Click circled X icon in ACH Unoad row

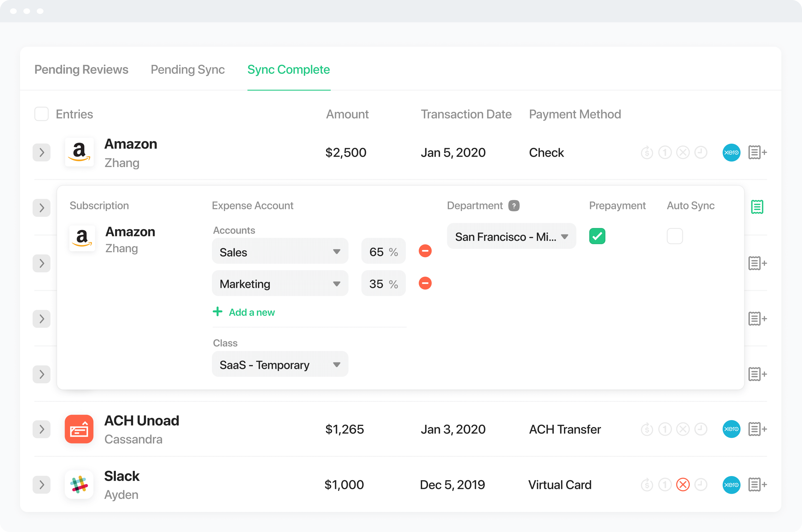(683, 429)
